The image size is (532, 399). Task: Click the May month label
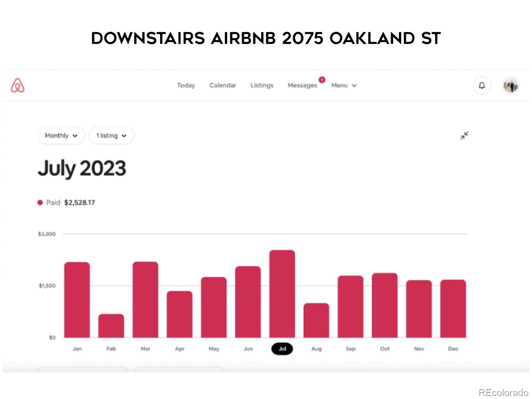[x=214, y=349]
